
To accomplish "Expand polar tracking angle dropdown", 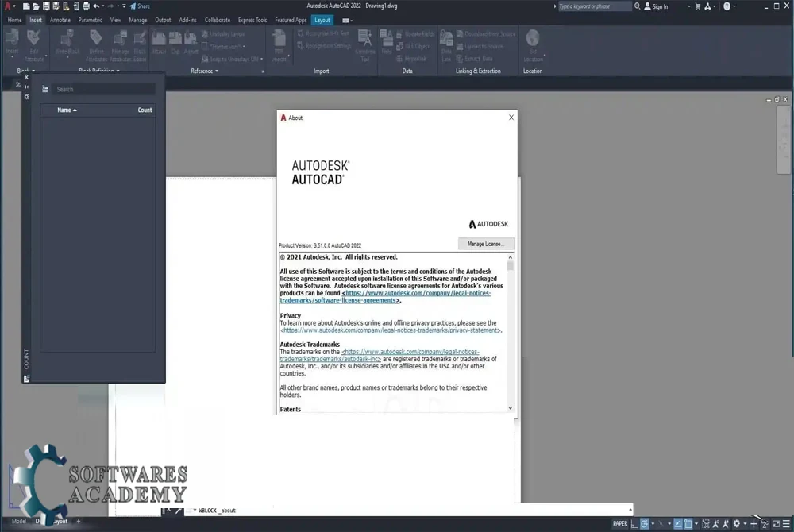I will (x=653, y=524).
